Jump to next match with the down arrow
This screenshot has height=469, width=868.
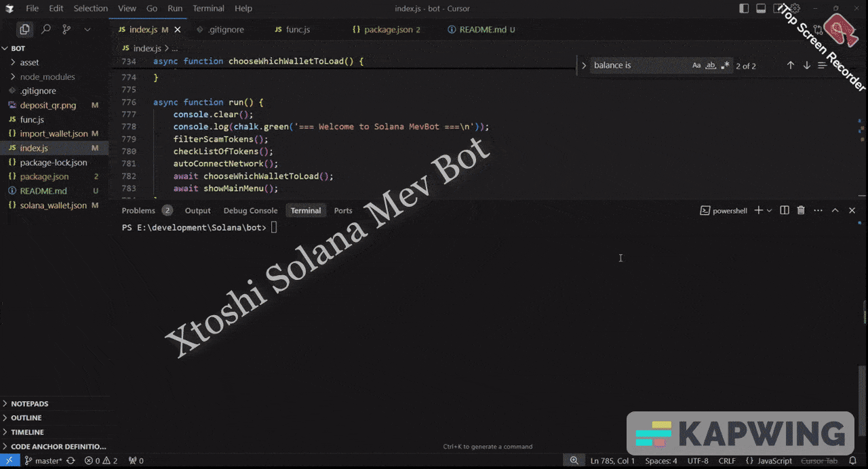click(806, 65)
